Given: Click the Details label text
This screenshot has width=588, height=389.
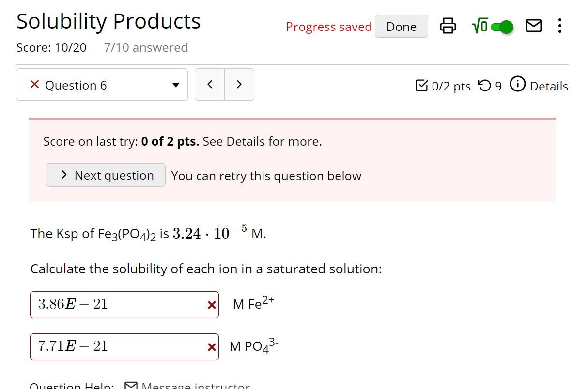Looking at the screenshot, I should (549, 86).
